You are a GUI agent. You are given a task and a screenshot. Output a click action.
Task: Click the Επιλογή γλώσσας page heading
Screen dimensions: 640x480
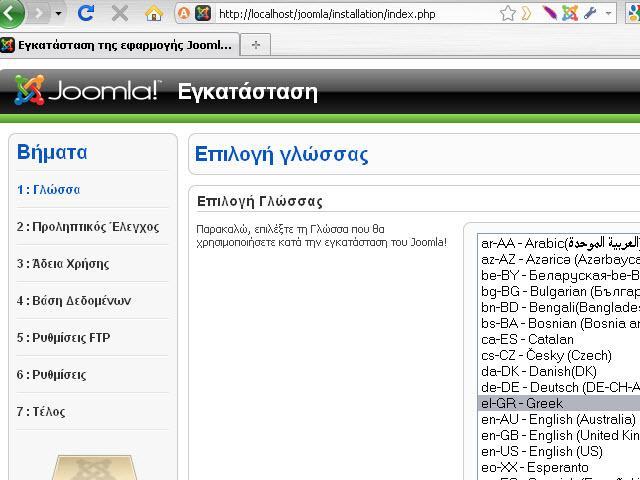coord(281,154)
